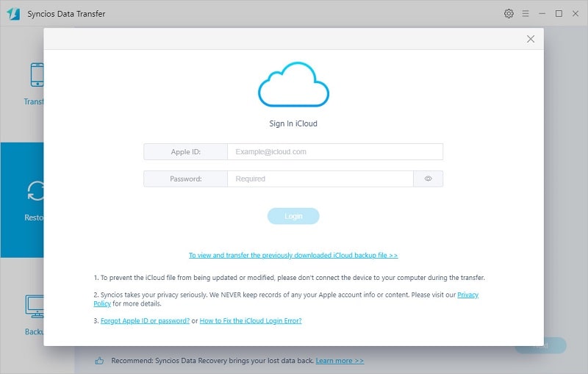Open the hamburger menu in title bar
Viewport: 588px width, 374px height.
tap(526, 13)
